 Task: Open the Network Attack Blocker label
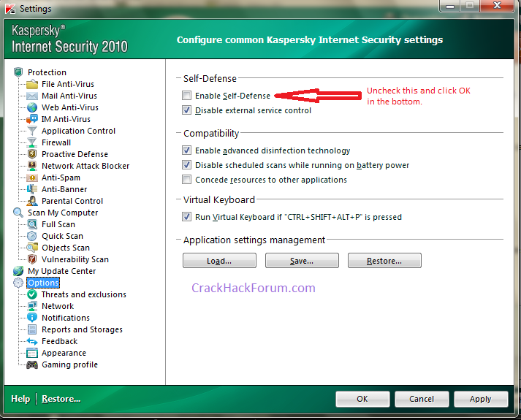[x=85, y=166]
